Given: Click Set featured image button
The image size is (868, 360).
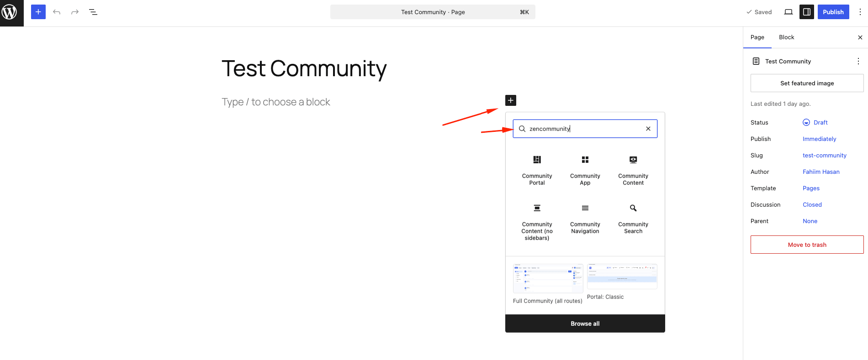Looking at the screenshot, I should (x=807, y=83).
